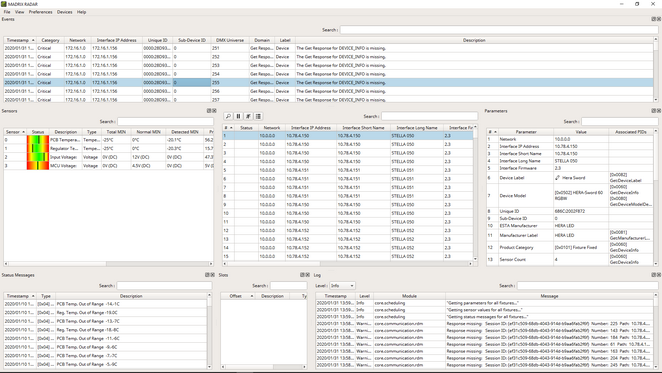662x373 pixels.
Task: Undock the Parameters panel
Action: tap(654, 111)
